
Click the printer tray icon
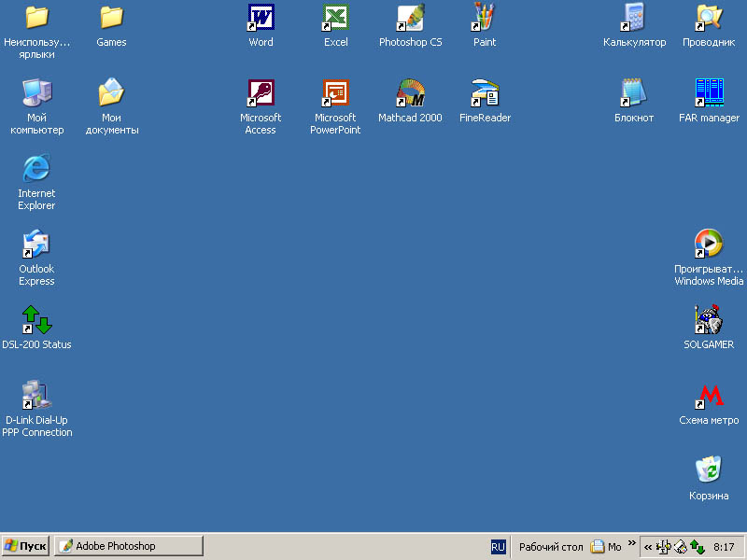pos(681,547)
